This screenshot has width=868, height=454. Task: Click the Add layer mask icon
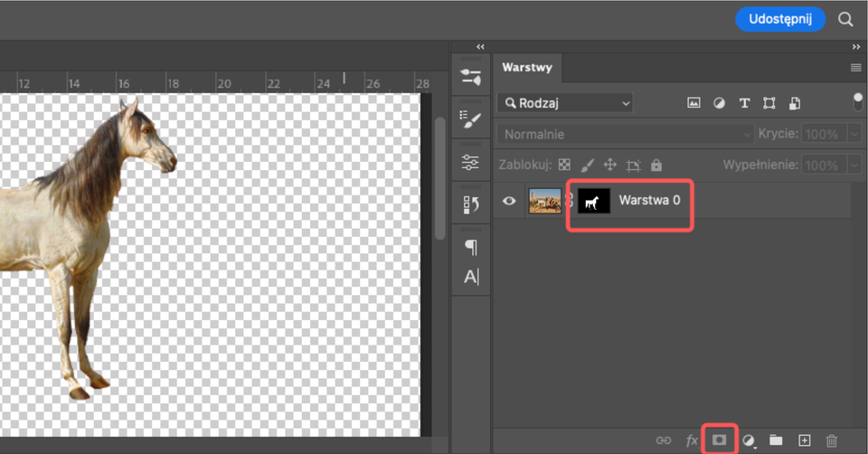tap(720, 440)
